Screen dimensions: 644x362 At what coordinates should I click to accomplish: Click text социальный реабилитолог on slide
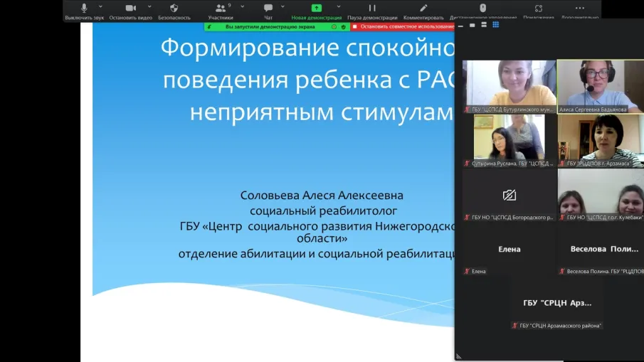(x=323, y=211)
